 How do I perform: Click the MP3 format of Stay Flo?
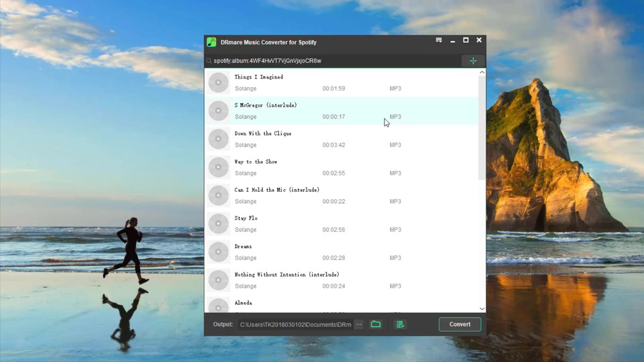point(395,230)
